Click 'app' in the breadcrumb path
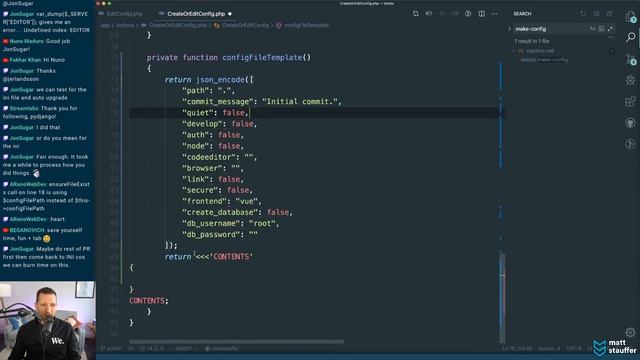 coord(105,25)
